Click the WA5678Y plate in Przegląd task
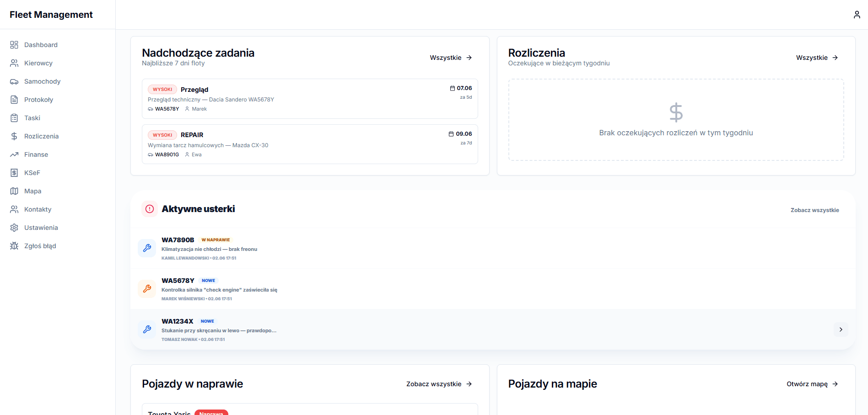The height and width of the screenshot is (415, 868). tap(167, 109)
